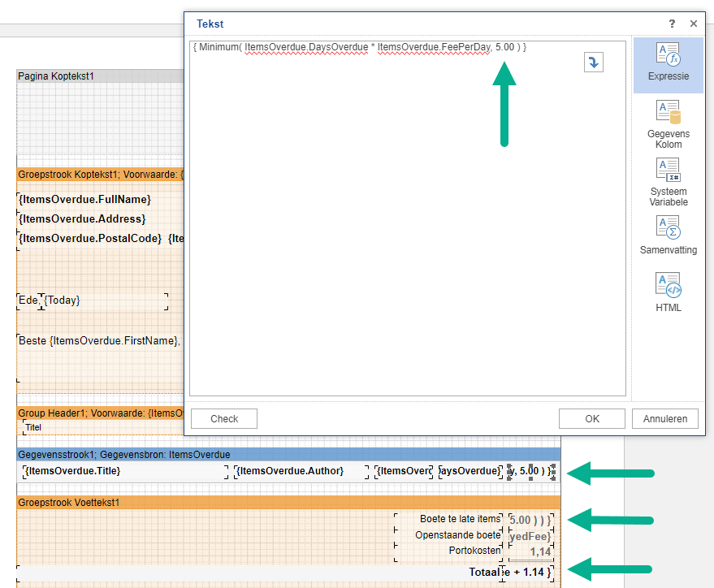Confirm the expression with OK
Screen dimensions: 714x588
pos(592,419)
